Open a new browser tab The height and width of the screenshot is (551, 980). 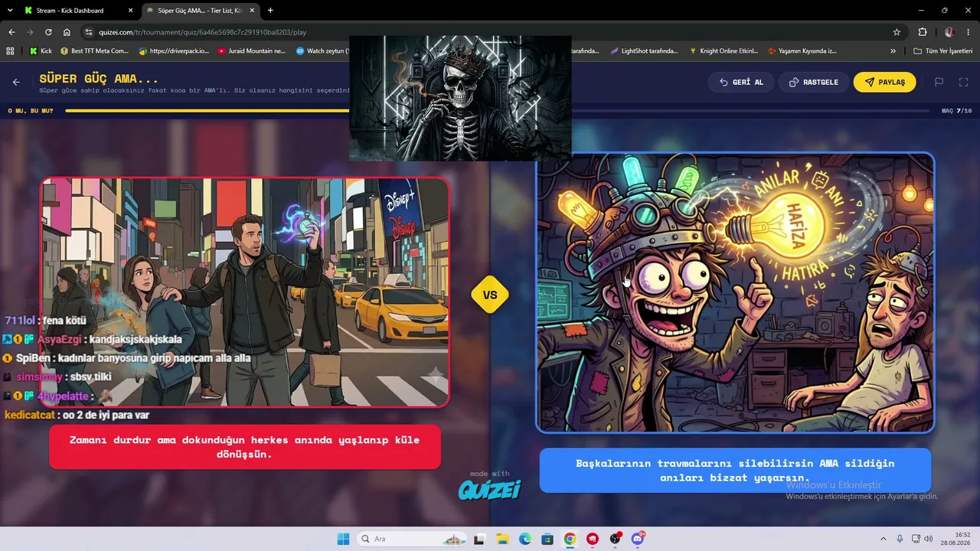click(270, 11)
